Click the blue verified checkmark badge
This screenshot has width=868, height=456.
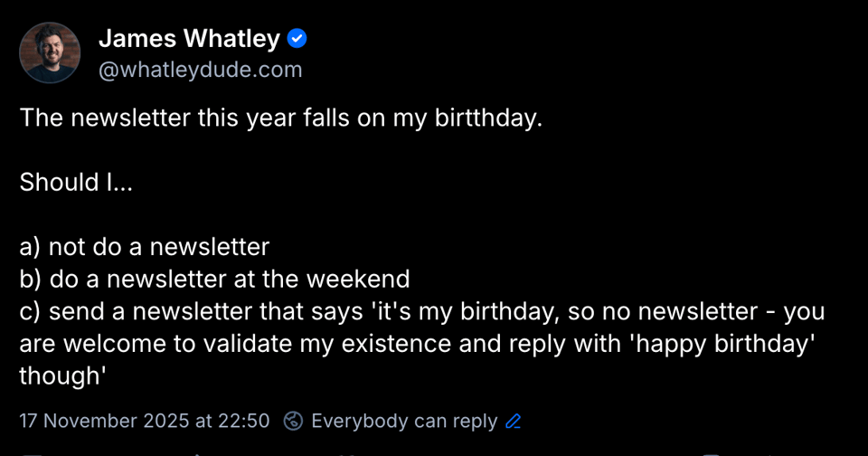point(297,39)
